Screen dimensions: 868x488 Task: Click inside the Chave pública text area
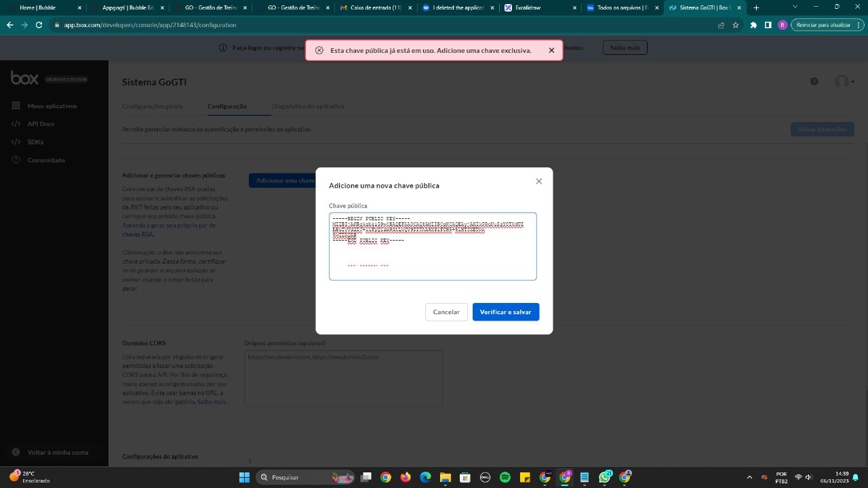433,246
